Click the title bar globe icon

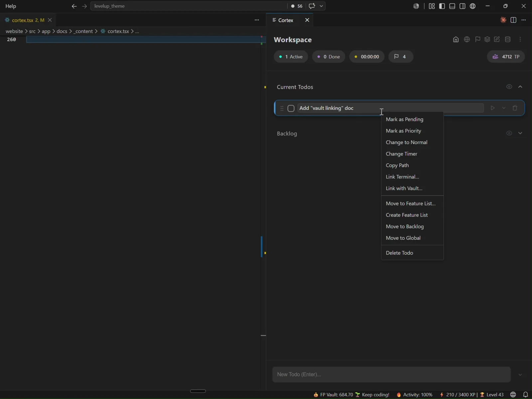473,6
